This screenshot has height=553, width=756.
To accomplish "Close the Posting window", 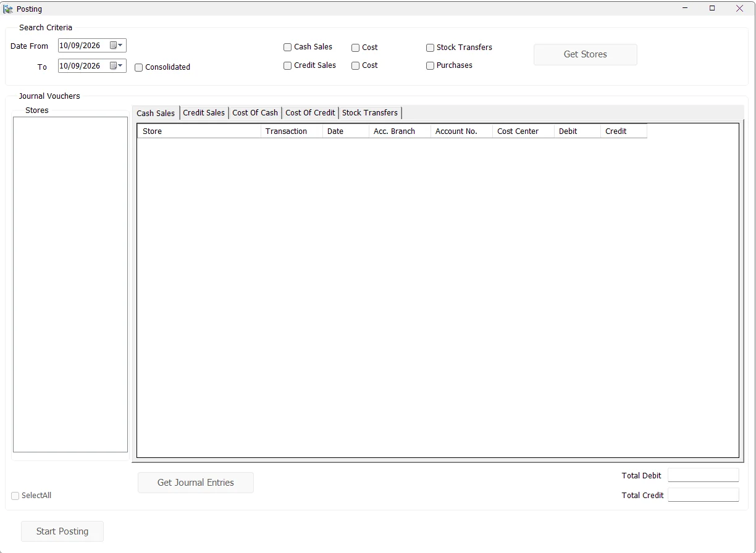I will click(739, 9).
